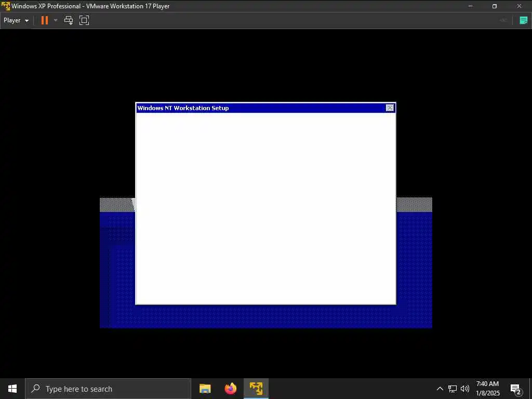
Task: Close the VMware Workstation Player window
Action: 519,6
